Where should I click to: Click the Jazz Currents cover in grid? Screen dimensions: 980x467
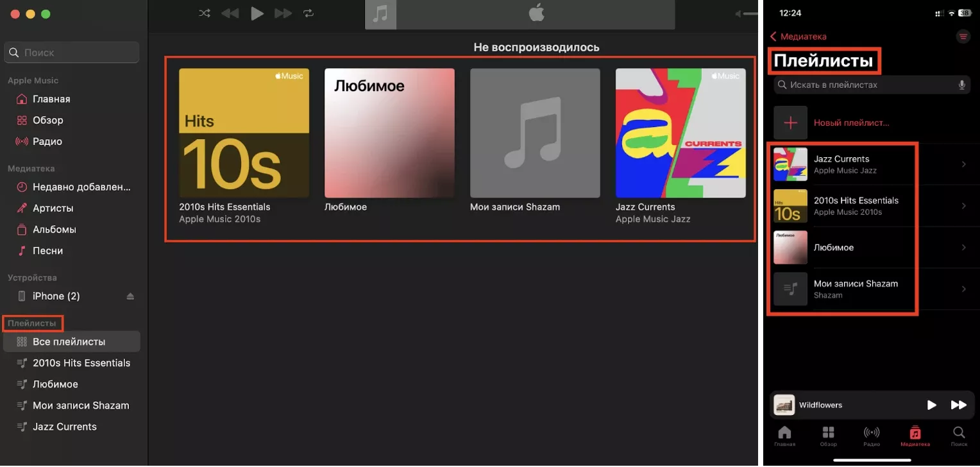[680, 133]
